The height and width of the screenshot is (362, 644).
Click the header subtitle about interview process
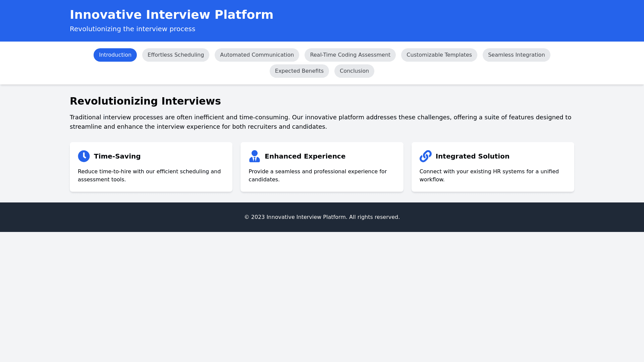[x=132, y=29]
